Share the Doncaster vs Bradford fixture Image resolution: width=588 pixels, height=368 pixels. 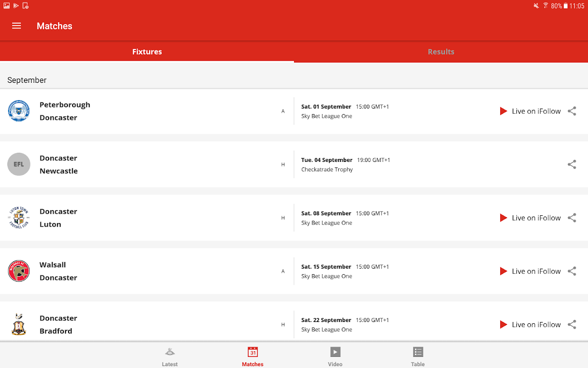pyautogui.click(x=572, y=324)
